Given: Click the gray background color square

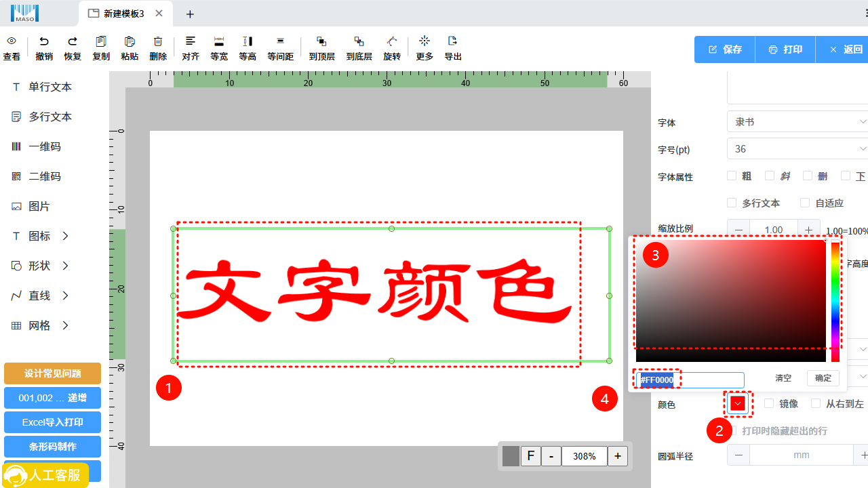Looking at the screenshot, I should point(511,456).
